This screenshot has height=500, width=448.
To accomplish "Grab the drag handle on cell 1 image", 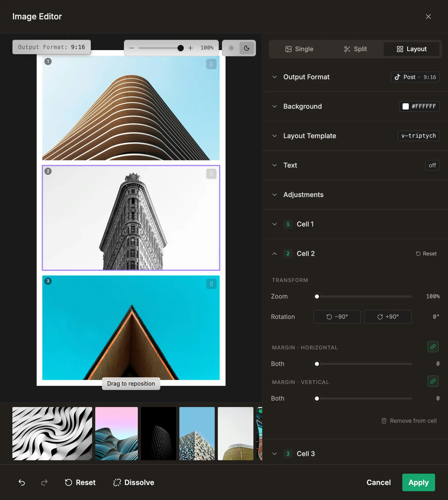I will click(x=211, y=64).
